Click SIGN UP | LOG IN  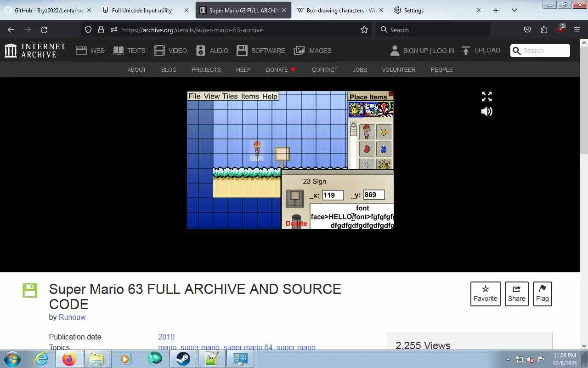pyautogui.click(x=422, y=51)
